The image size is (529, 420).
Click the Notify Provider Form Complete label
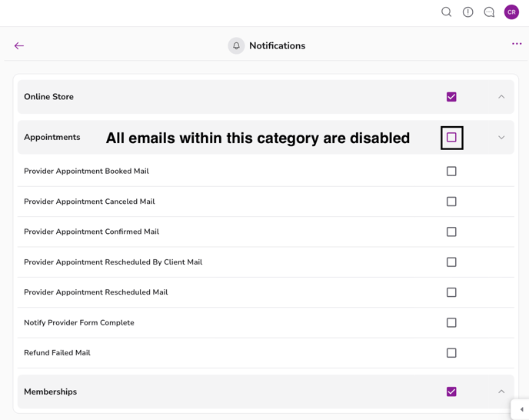click(79, 323)
